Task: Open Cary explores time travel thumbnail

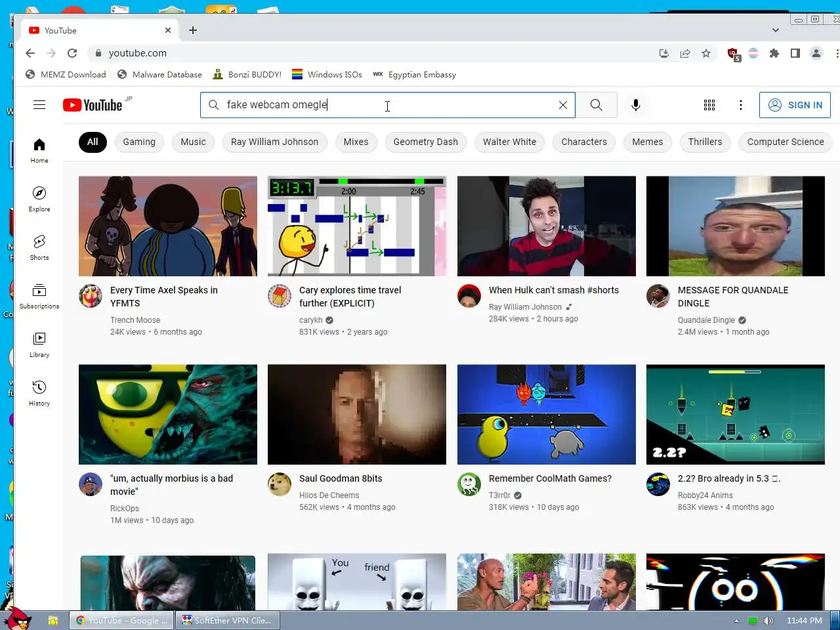Action: [x=357, y=226]
